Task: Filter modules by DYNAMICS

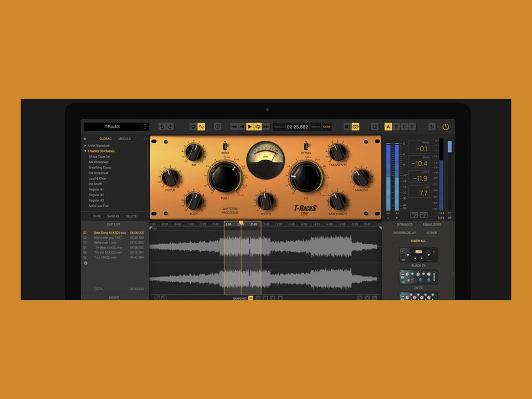Action: tap(405, 224)
